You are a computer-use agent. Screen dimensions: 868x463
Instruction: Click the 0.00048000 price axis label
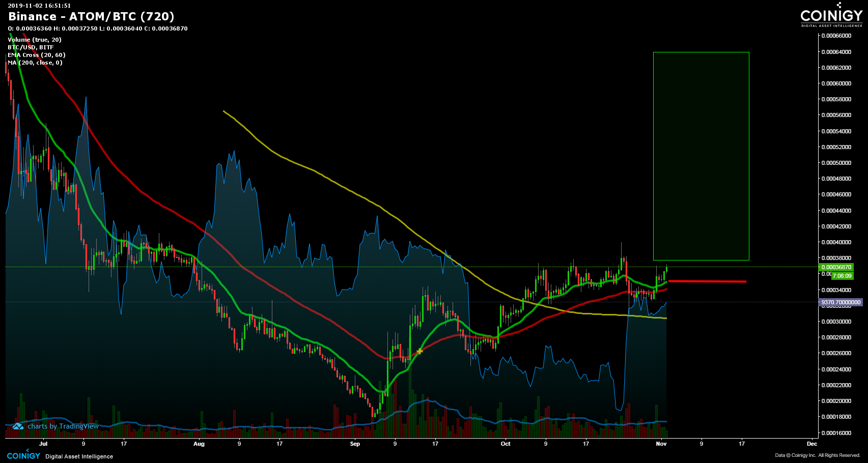coord(836,179)
